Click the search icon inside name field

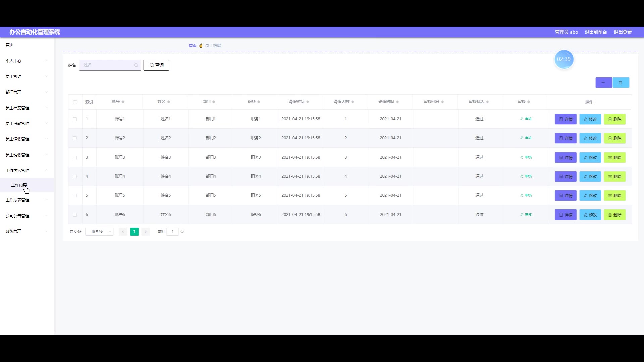[136, 65]
